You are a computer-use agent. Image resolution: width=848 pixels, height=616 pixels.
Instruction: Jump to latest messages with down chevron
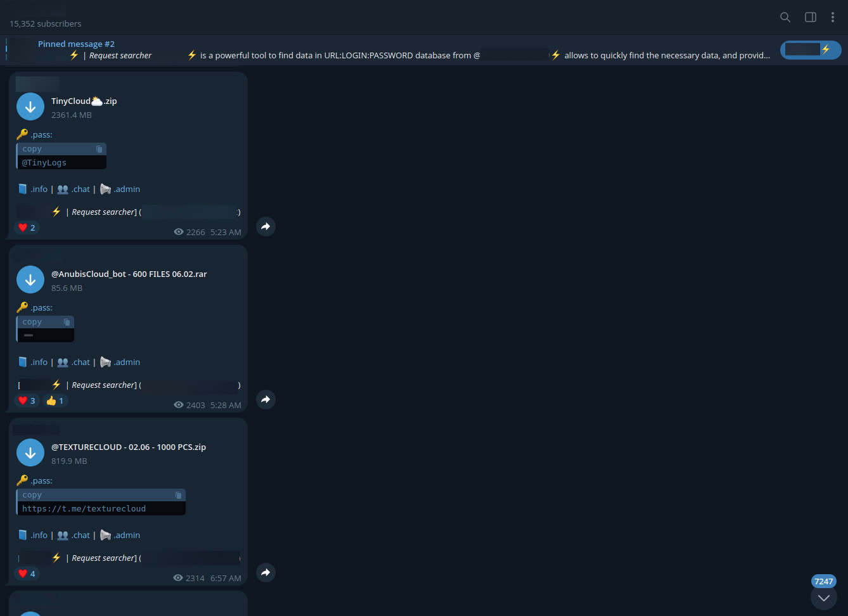(823, 598)
